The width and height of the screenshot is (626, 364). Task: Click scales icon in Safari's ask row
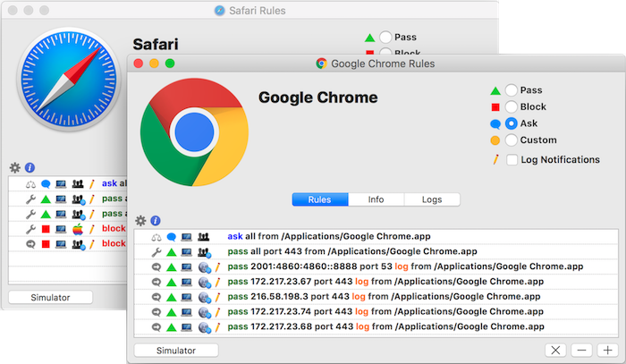click(30, 184)
